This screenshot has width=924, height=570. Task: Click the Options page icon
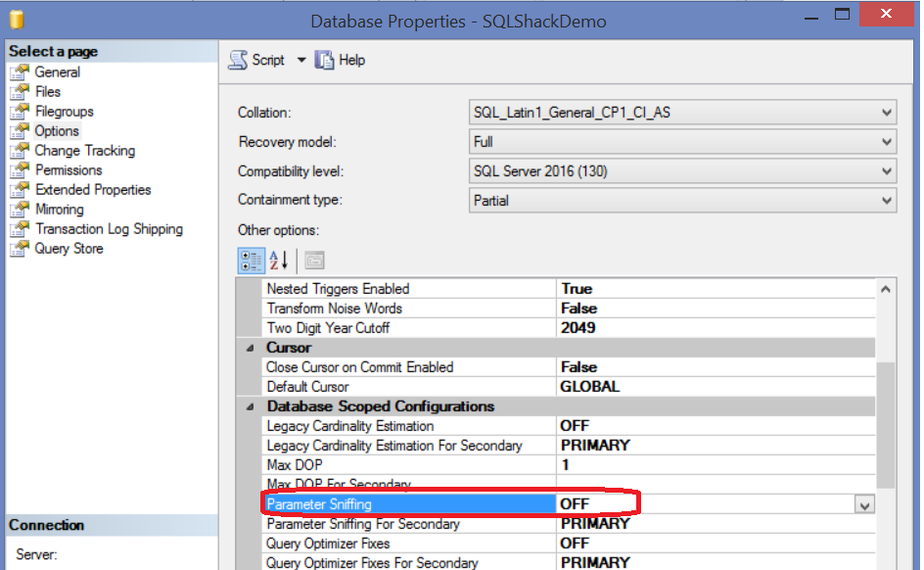pyautogui.click(x=19, y=130)
